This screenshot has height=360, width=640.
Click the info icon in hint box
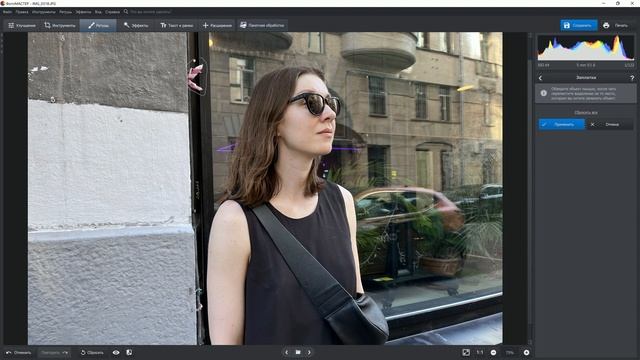pyautogui.click(x=544, y=93)
